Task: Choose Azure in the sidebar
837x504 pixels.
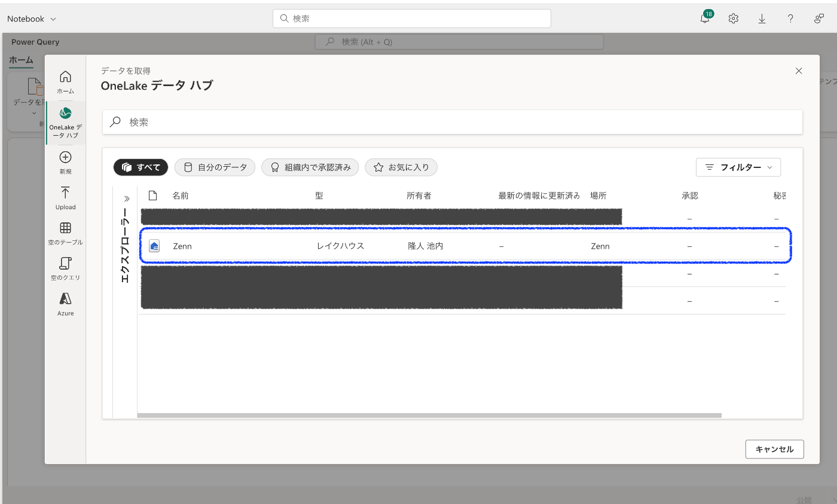Action: 66,304
